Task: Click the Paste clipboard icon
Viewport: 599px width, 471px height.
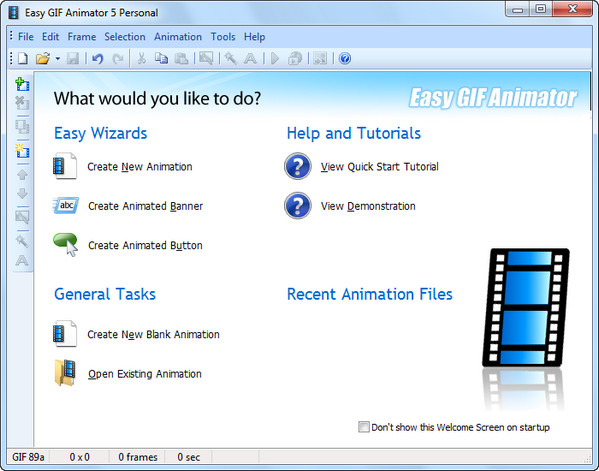Action: pyautogui.click(x=181, y=58)
